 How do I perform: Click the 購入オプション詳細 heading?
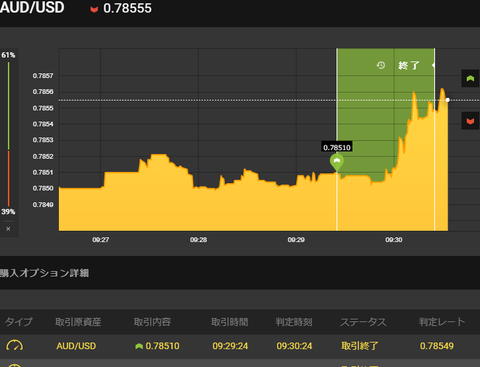pos(44,273)
